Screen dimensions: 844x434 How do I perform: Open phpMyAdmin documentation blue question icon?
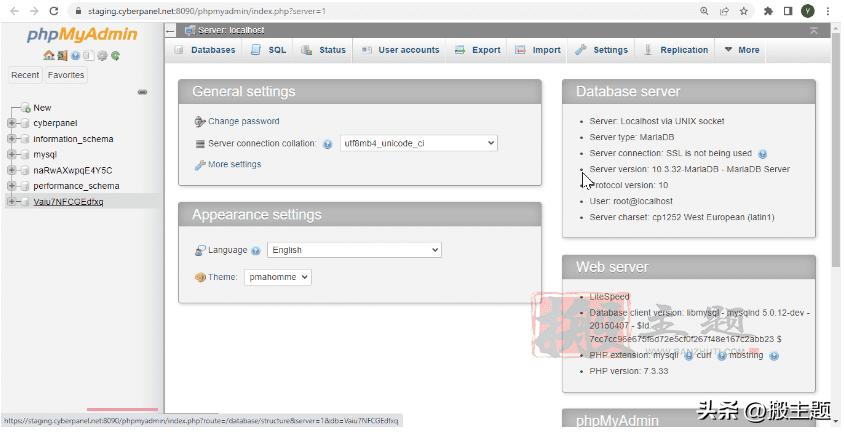pyautogui.click(x=75, y=55)
